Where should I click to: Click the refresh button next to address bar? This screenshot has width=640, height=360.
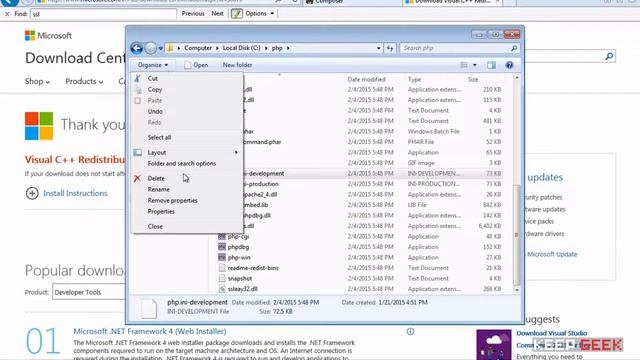point(390,48)
